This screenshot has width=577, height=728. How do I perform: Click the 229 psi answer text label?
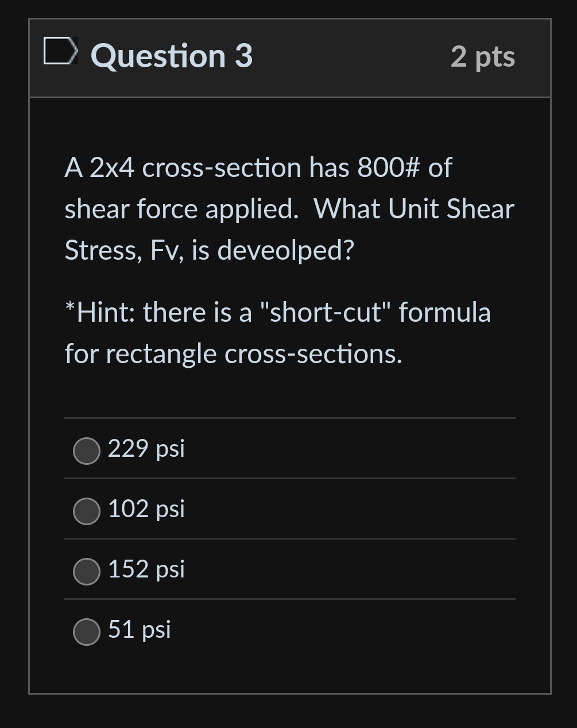[x=146, y=449]
